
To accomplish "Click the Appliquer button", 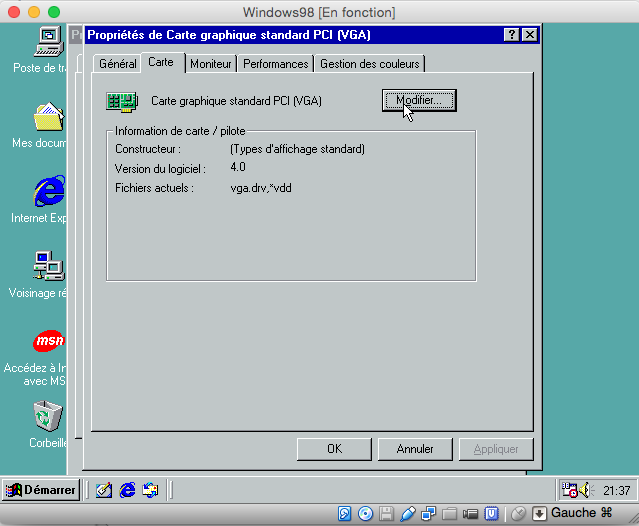I will pyautogui.click(x=496, y=449).
